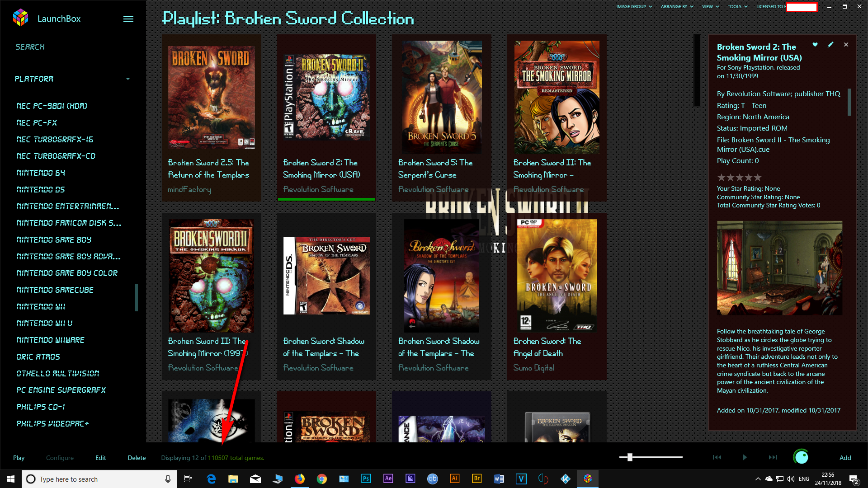Select Broken Sword 2.5 Return of Templars
Image resolution: width=868 pixels, height=488 pixels.
coord(212,118)
